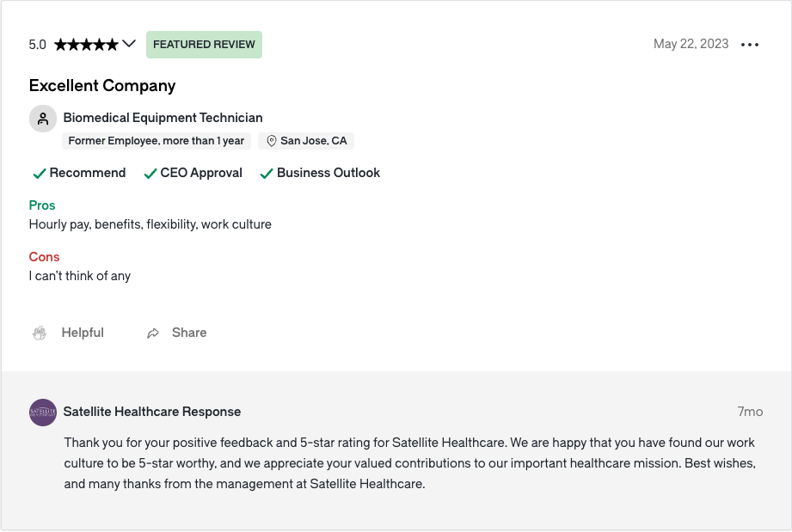The height and width of the screenshot is (532, 792).
Task: Click the Helpful clapping hands icon
Action: coord(40,333)
